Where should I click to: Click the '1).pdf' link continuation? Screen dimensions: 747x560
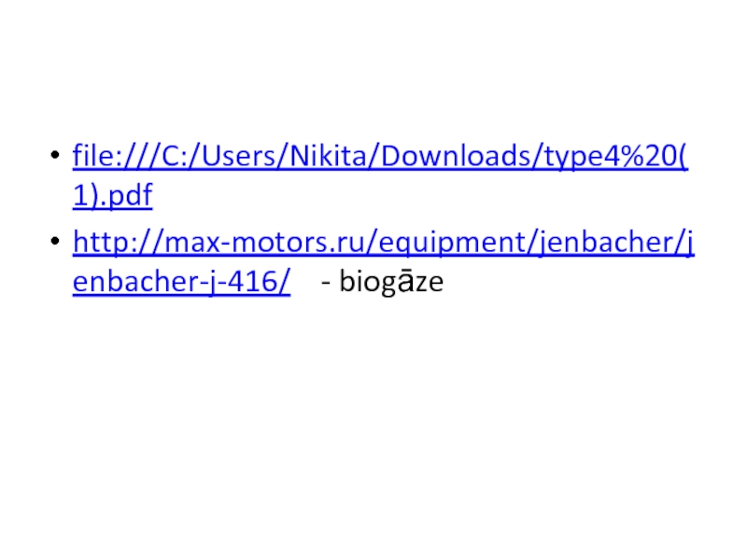[112, 195]
